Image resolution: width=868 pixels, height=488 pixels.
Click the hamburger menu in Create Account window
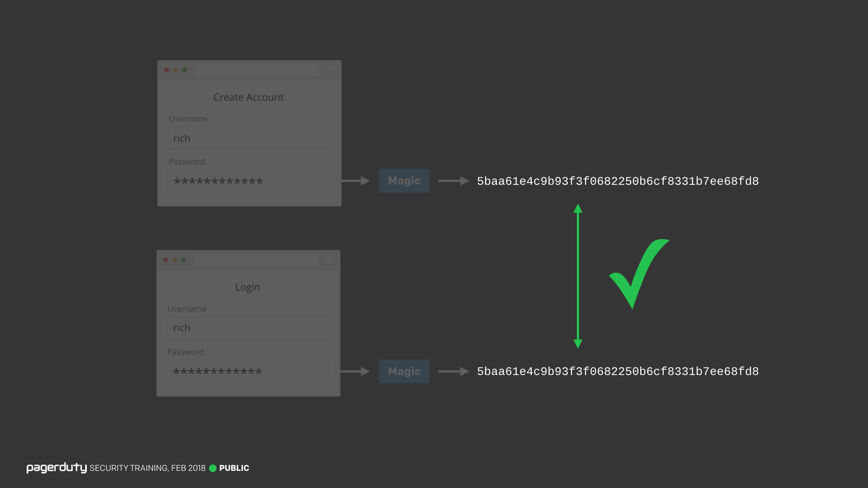pos(329,70)
